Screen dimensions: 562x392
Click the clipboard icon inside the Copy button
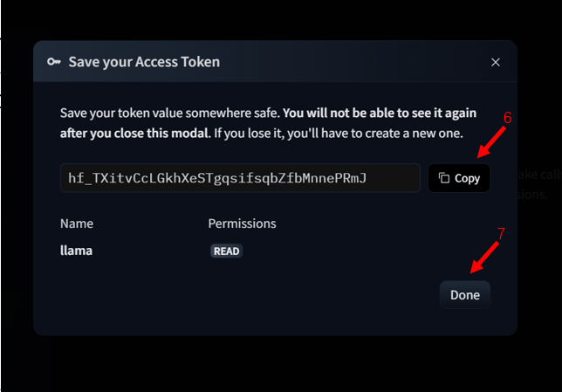(x=444, y=178)
